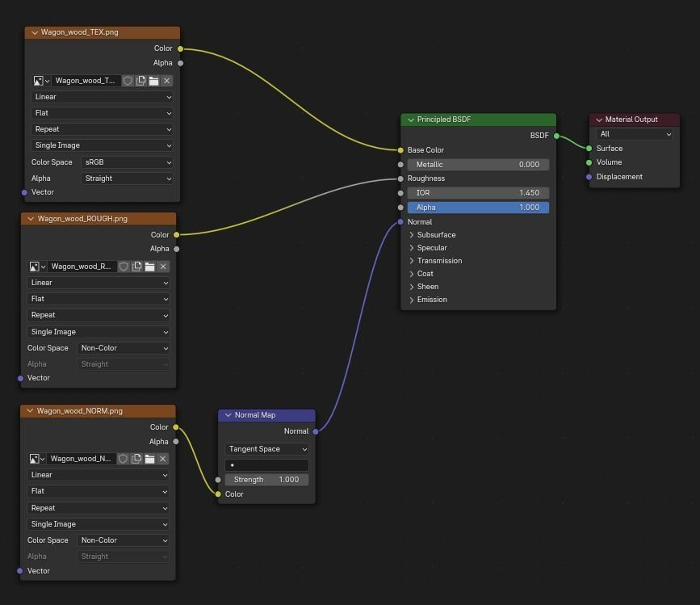The height and width of the screenshot is (605, 700).
Task: Click Volume input socket on Material Output
Action: pos(589,162)
